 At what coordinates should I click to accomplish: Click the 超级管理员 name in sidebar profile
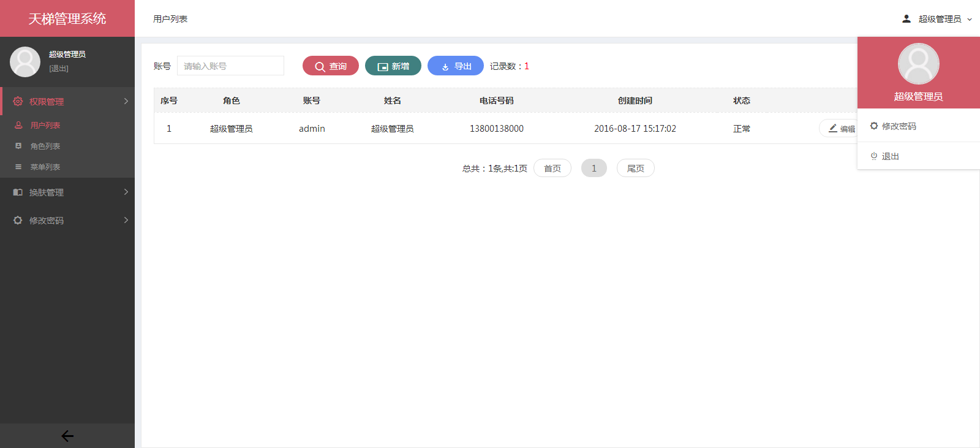point(67,55)
